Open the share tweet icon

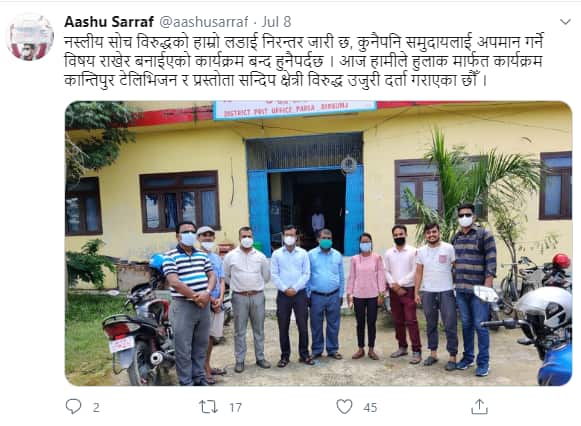pos(479,406)
